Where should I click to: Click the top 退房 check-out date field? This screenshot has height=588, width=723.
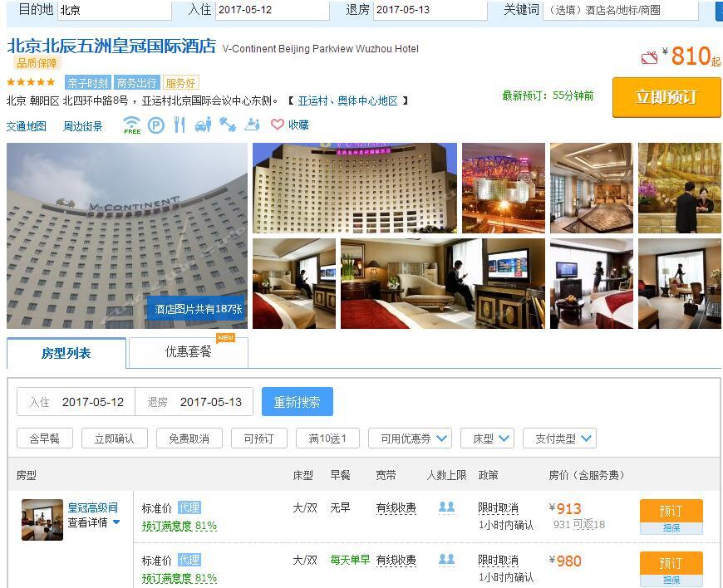(430, 10)
